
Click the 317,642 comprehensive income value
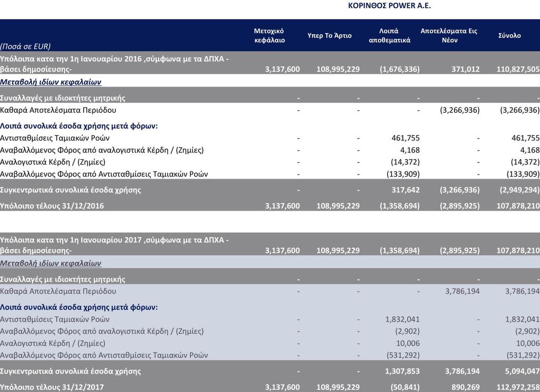406,190
